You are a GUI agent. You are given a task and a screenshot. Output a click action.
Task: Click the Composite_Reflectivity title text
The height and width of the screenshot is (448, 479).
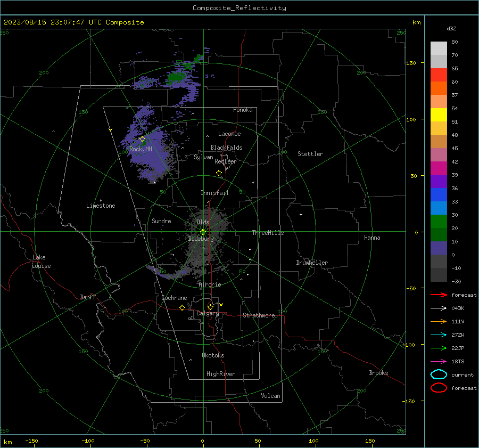239,8
